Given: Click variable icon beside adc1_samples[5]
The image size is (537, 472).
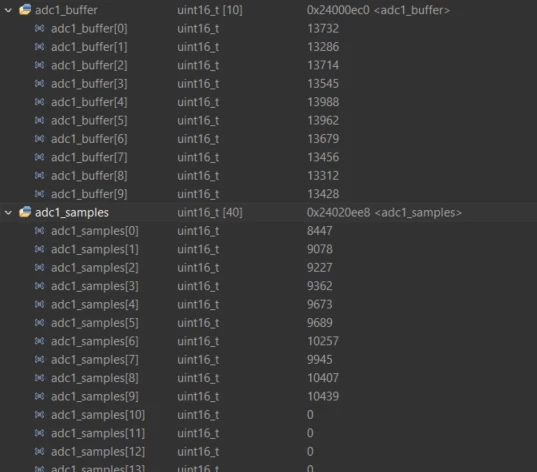Looking at the screenshot, I should click(39, 323).
